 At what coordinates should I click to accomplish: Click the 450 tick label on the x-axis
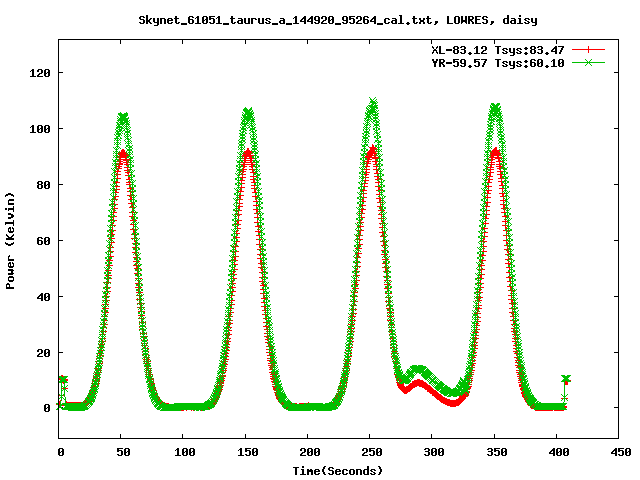click(618, 452)
